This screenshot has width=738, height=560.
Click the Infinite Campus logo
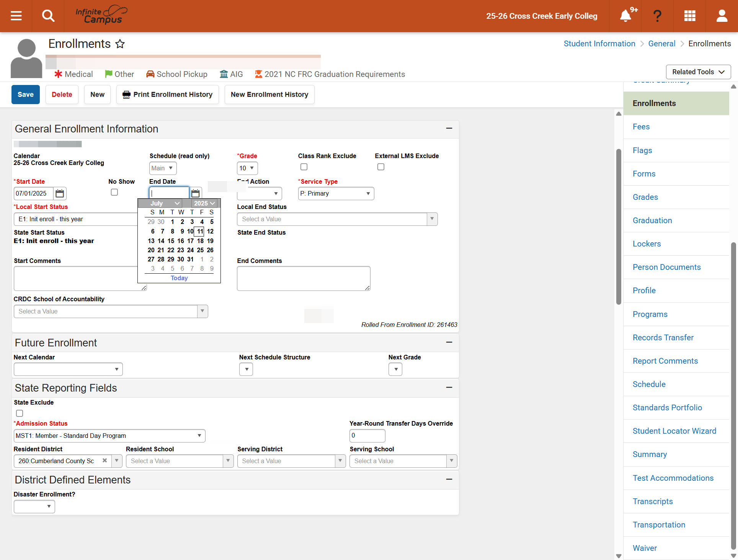click(101, 15)
